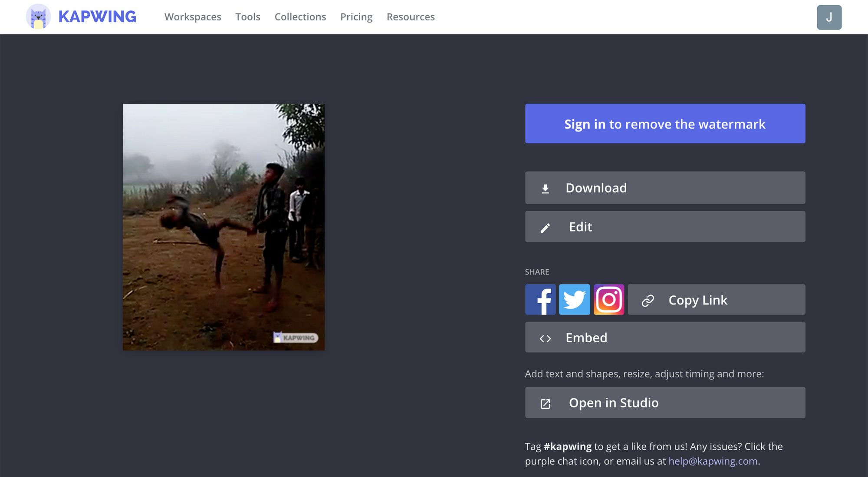Open the Tools menu

click(x=248, y=17)
